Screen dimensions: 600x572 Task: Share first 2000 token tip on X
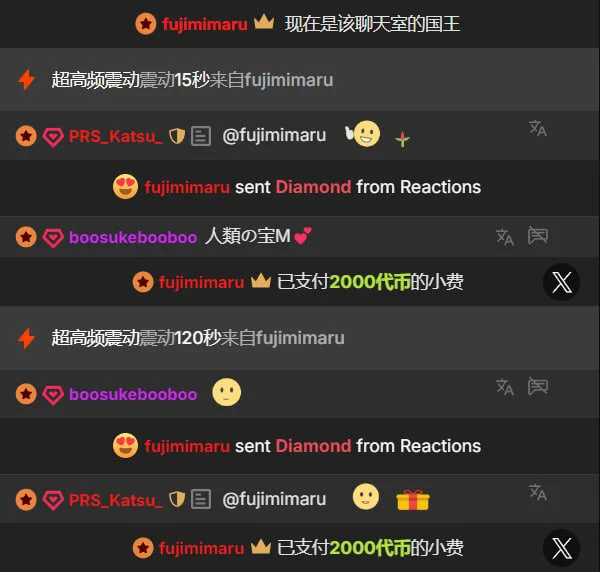(x=562, y=282)
